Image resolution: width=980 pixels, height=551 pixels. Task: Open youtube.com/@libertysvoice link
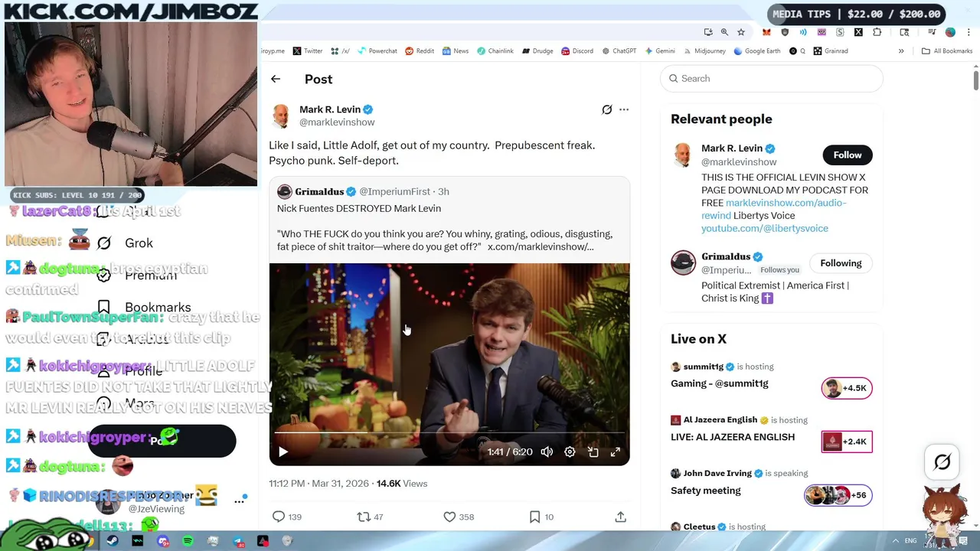765,228
